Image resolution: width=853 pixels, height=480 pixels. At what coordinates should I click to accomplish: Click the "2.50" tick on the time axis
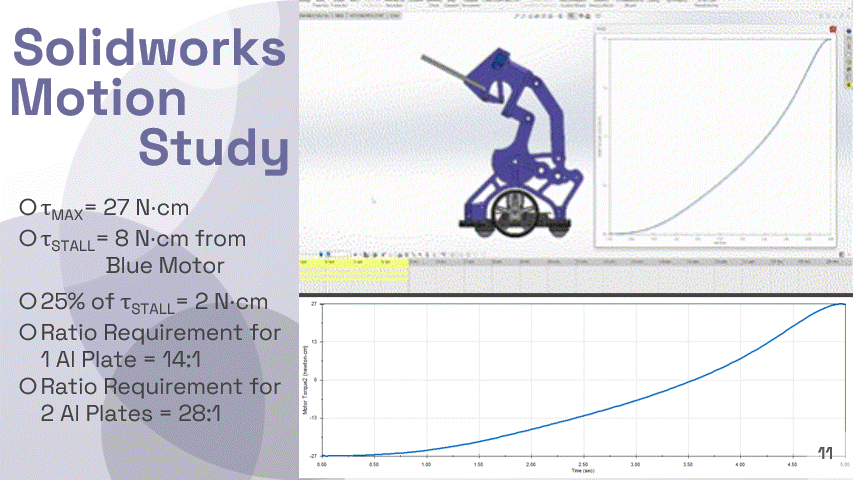coord(583,464)
